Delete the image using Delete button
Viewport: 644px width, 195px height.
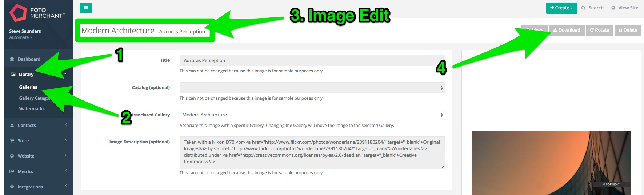[628, 30]
